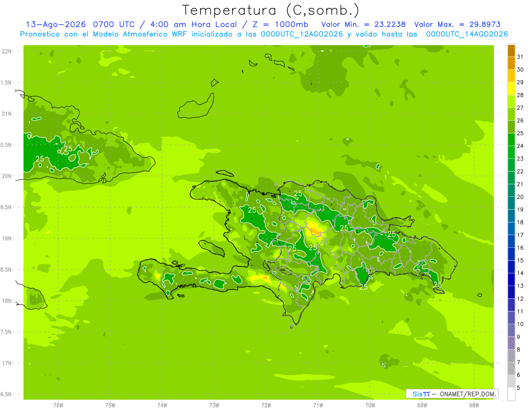Select the orange 31 degree color swatch

click(x=511, y=51)
